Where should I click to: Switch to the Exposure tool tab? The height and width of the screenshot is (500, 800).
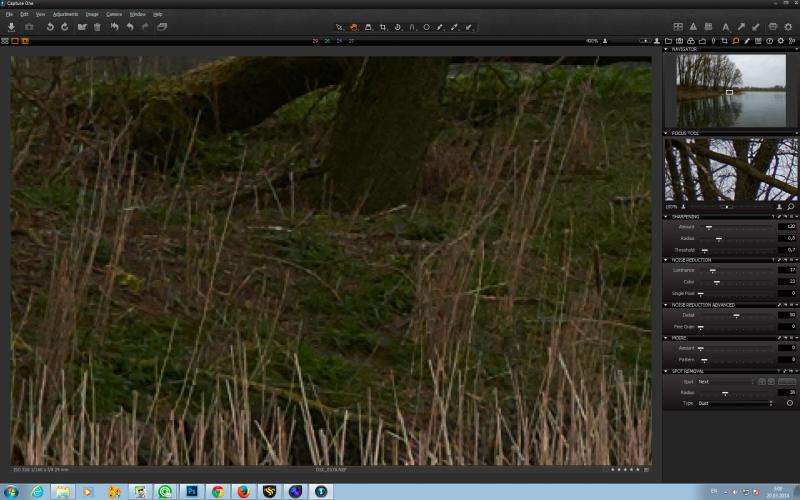click(702, 41)
